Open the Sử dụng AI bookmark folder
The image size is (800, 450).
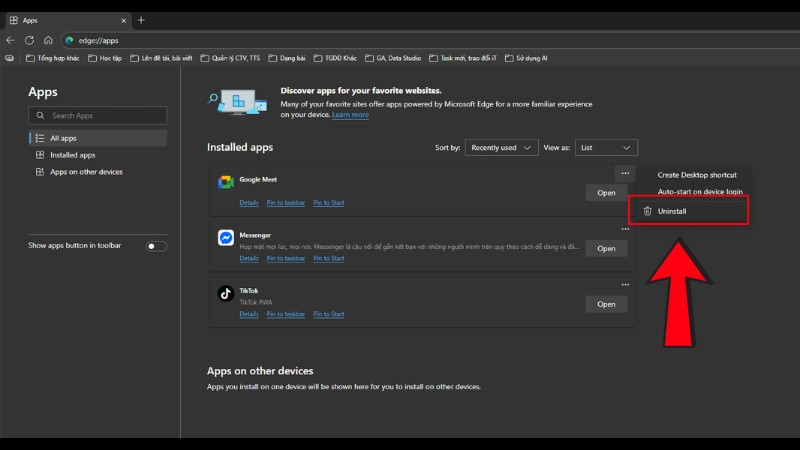[x=526, y=58]
